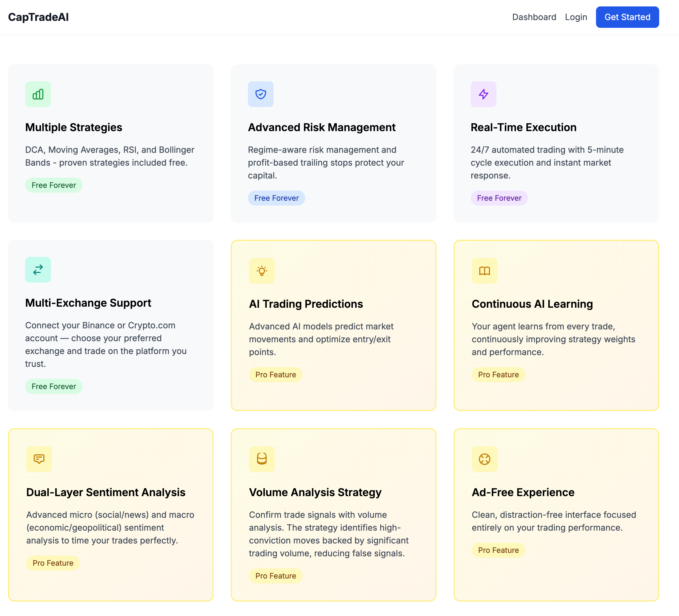This screenshot has width=679, height=616.
Task: Click Free Forever badge under Multiple Strategies
Action: coord(54,185)
